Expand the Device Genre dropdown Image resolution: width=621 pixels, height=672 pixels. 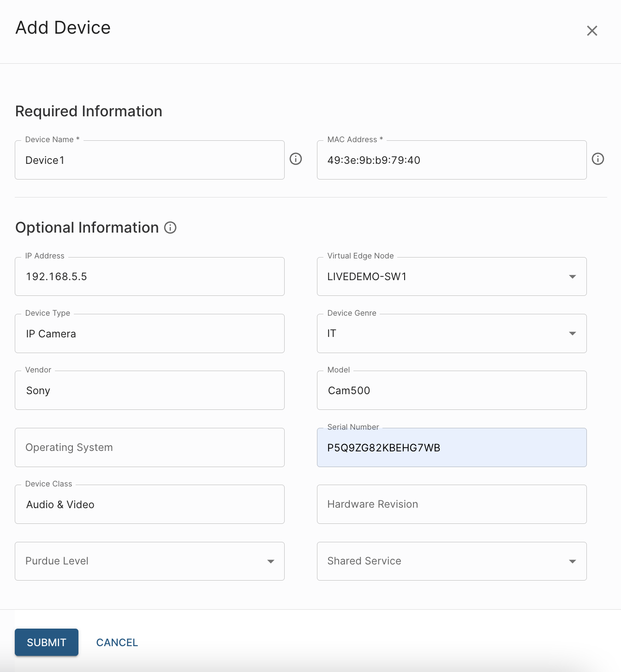451,334
